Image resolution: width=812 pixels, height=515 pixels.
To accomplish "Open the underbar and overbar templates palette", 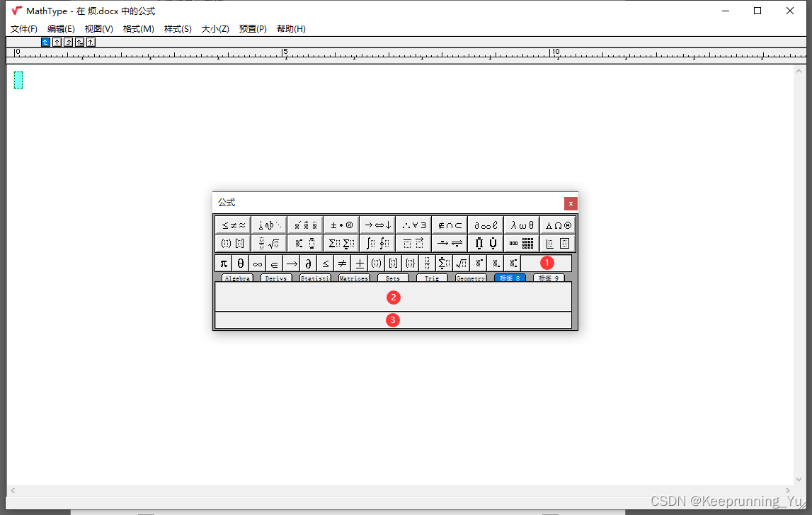I will [413, 243].
